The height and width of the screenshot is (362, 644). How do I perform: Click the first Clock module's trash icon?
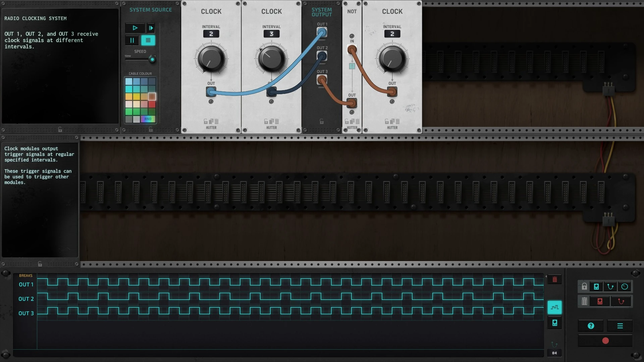coord(217,121)
